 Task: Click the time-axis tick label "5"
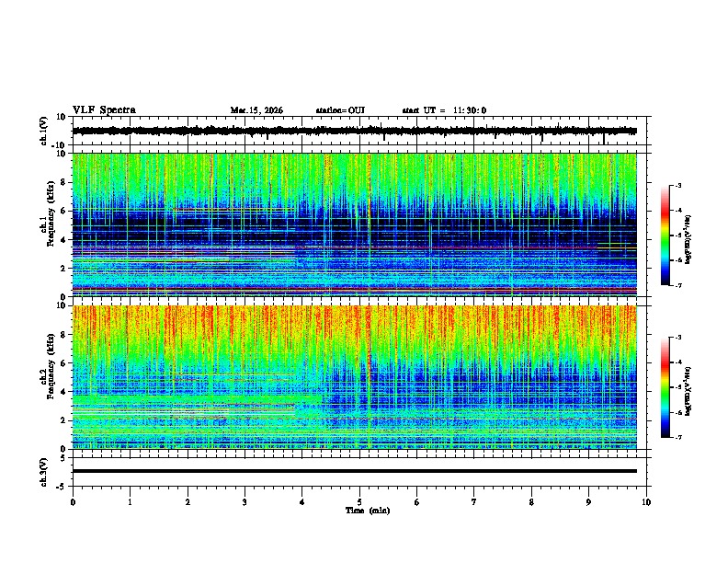pyautogui.click(x=359, y=502)
